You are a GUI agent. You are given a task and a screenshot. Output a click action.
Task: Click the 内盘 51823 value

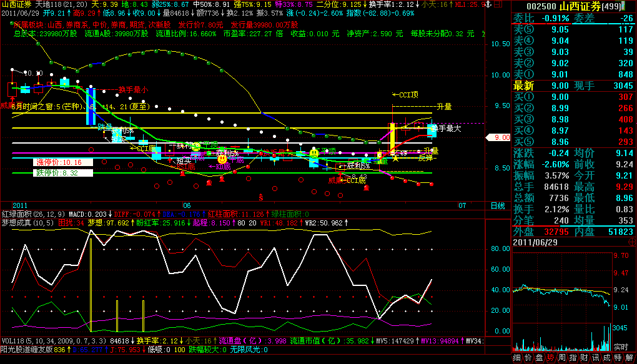coord(620,232)
